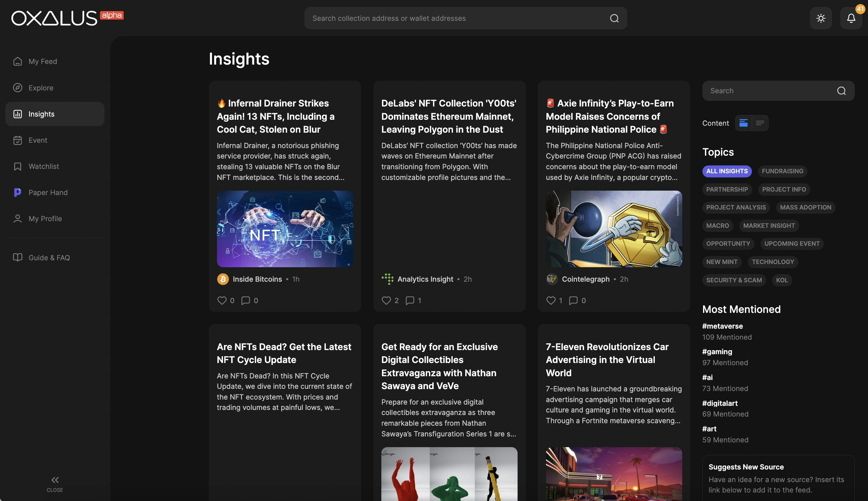The height and width of the screenshot is (501, 868).
Task: Open the Axie Infinity Play-to-Earn article
Action: (610, 116)
